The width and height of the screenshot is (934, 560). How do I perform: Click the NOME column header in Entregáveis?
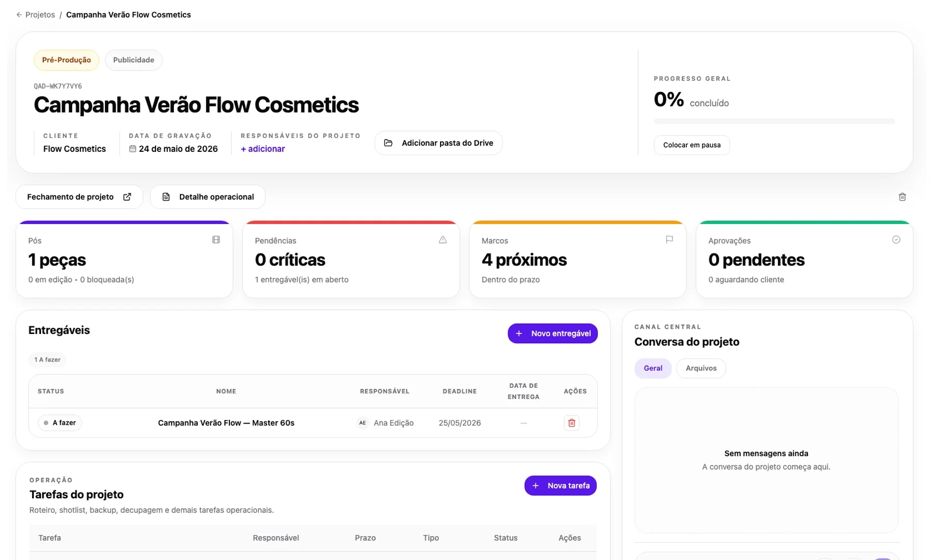click(226, 391)
